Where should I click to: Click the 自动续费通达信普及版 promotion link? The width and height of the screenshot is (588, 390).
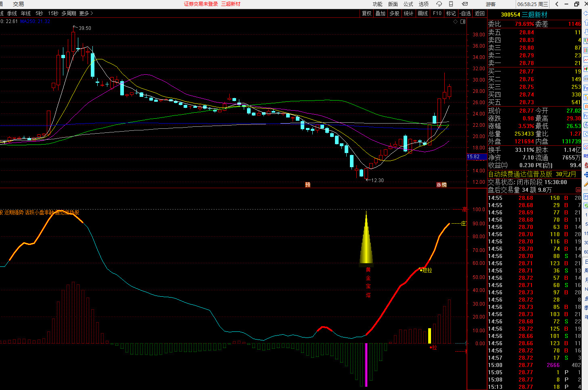[x=532, y=174]
